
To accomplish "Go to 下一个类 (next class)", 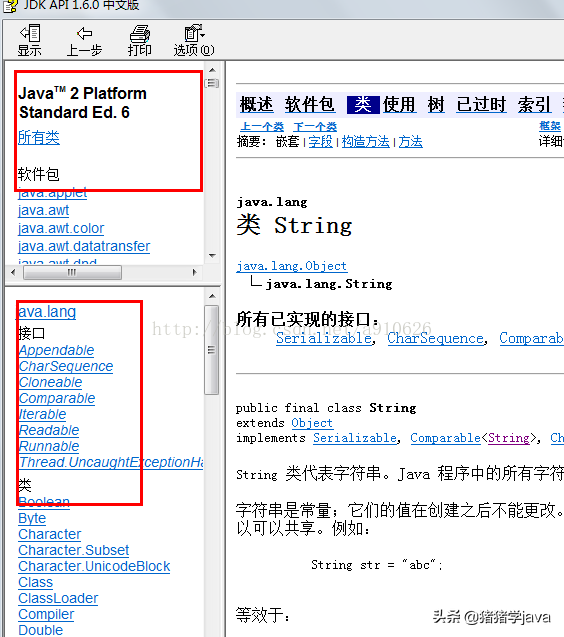I will (315, 127).
